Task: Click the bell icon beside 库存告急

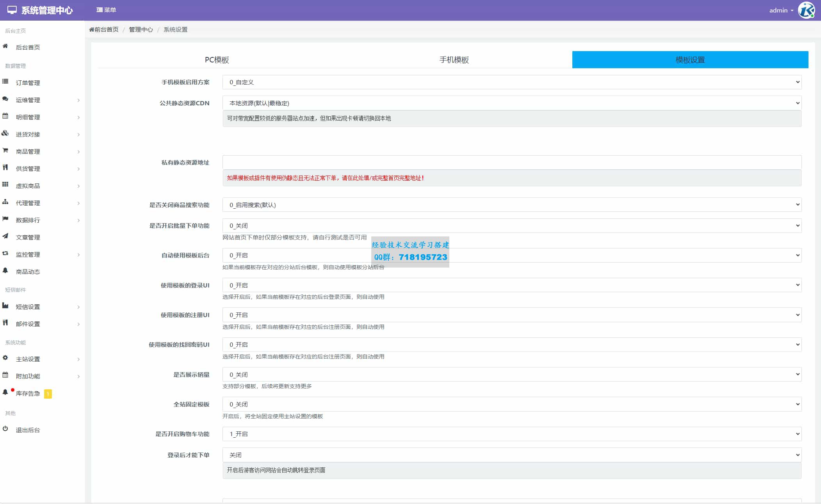Action: (x=5, y=392)
